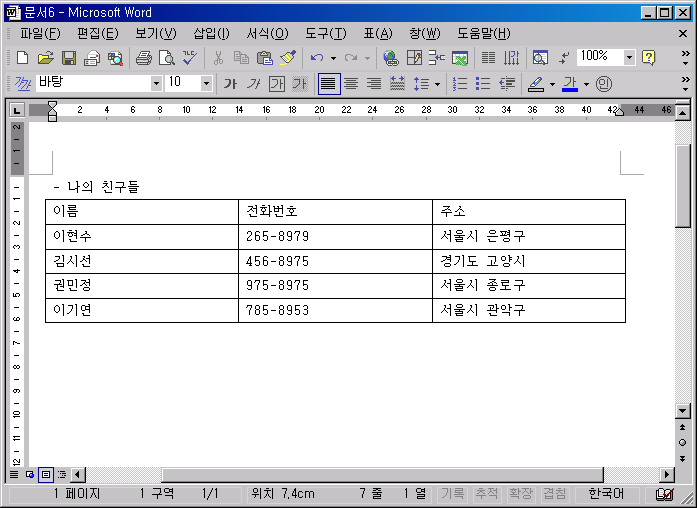
Task: Undo the last action
Action: click(x=317, y=58)
